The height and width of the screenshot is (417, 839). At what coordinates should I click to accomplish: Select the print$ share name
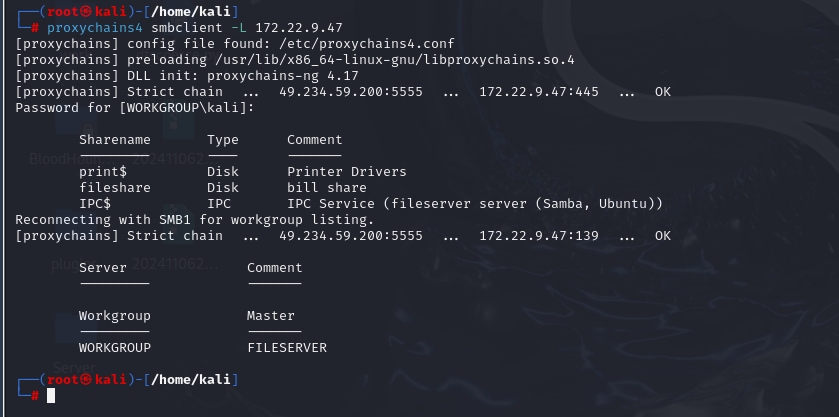click(x=103, y=172)
